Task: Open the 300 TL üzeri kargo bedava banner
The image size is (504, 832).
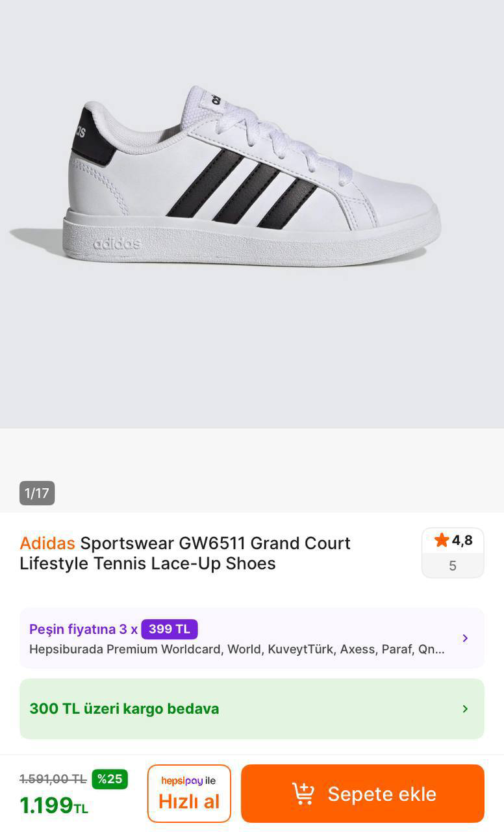Action: pos(124,708)
